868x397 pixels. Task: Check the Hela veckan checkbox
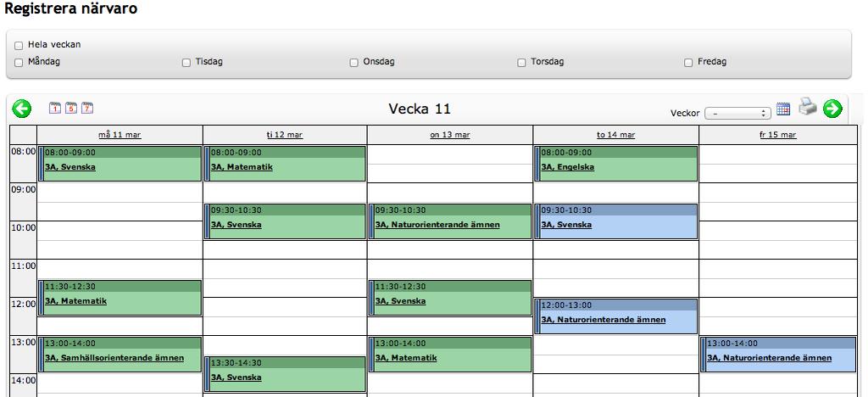(x=19, y=46)
